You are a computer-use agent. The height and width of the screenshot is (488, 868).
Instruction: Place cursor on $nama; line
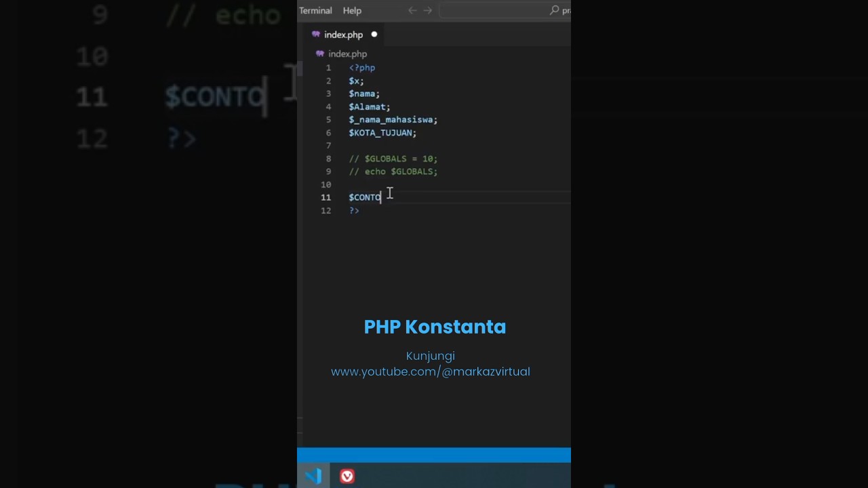(364, 94)
